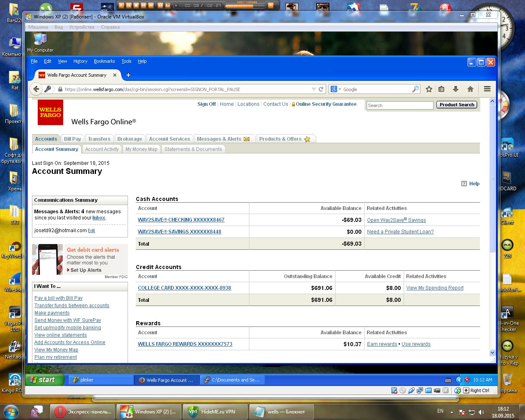Click the Help question mark icon
Viewport: 525px width, 420px height.
tap(464, 184)
